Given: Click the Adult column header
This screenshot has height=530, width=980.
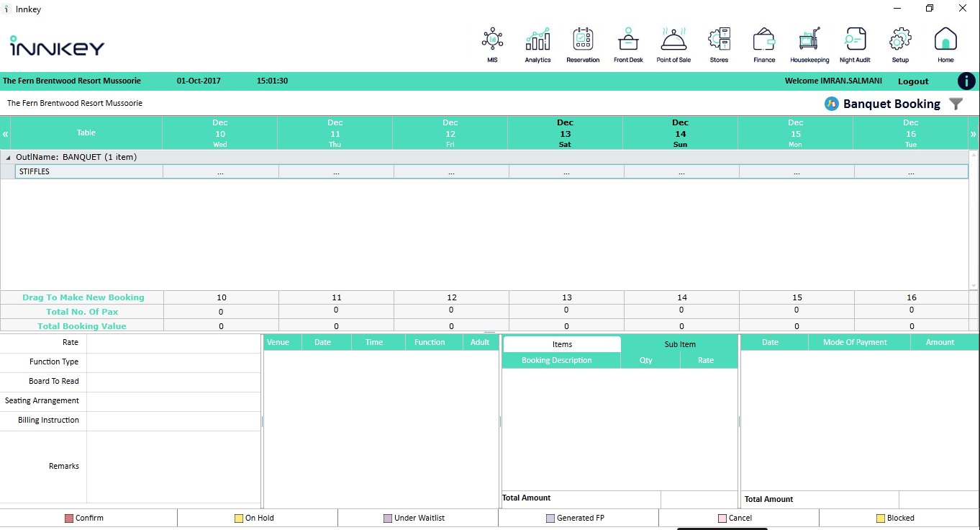Looking at the screenshot, I should tap(480, 342).
